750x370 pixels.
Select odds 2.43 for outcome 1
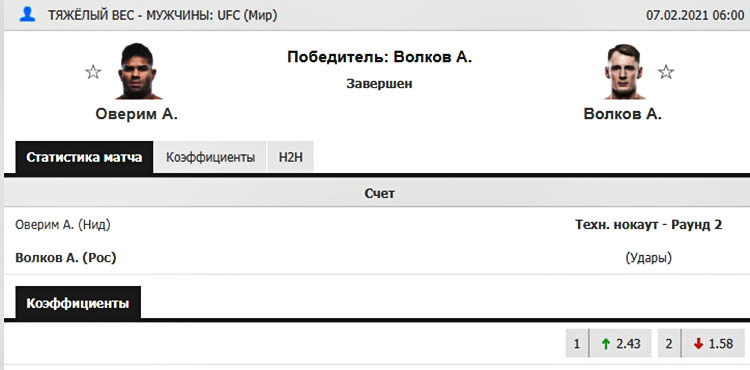(620, 343)
